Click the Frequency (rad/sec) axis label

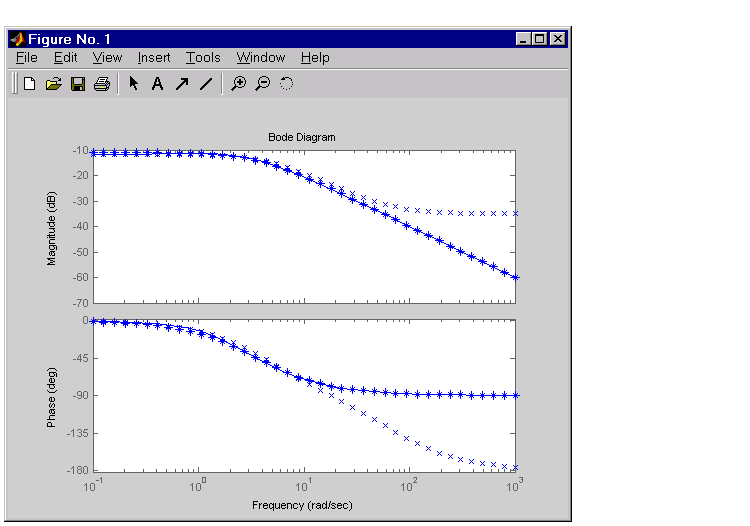[302, 505]
